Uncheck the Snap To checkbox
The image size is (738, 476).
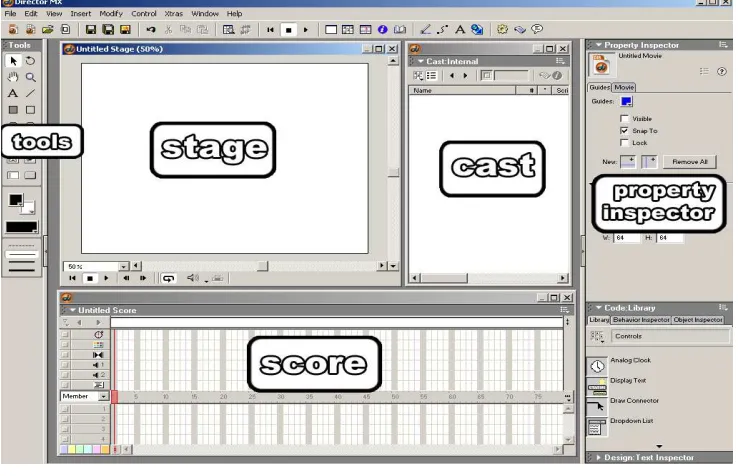pos(625,130)
